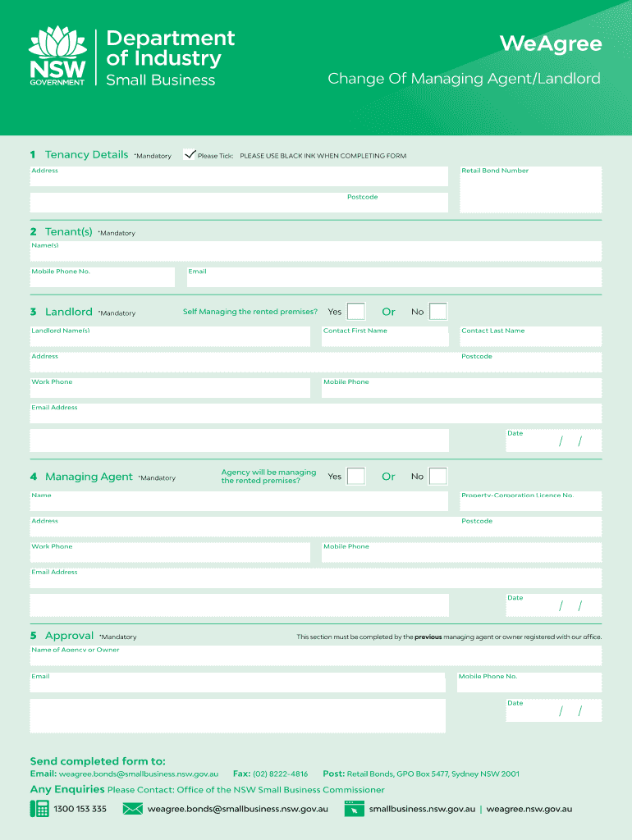The width and height of the screenshot is (632, 840).
Task: Click the Landlord Work Phone field
Action: [170, 388]
